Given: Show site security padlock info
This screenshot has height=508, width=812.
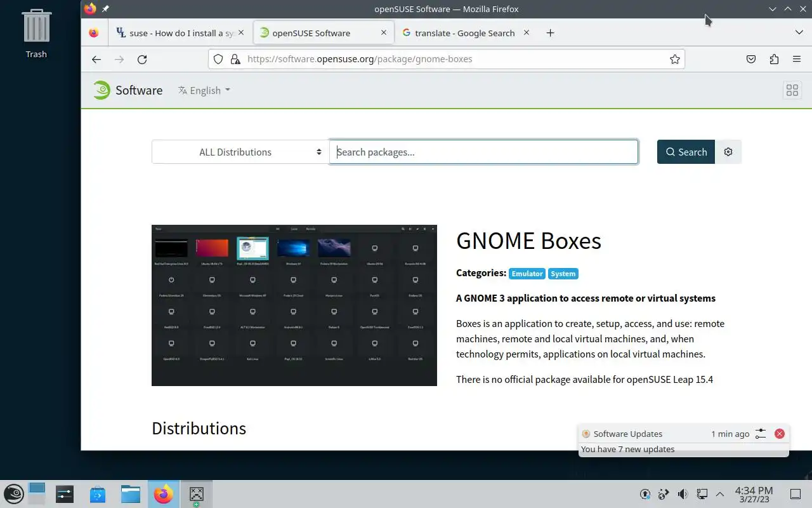Looking at the screenshot, I should click(x=235, y=59).
